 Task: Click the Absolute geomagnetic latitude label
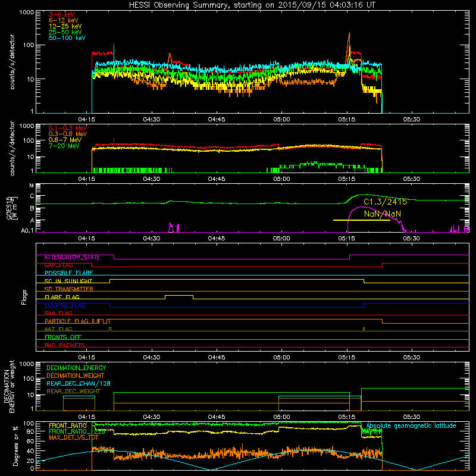(x=411, y=426)
